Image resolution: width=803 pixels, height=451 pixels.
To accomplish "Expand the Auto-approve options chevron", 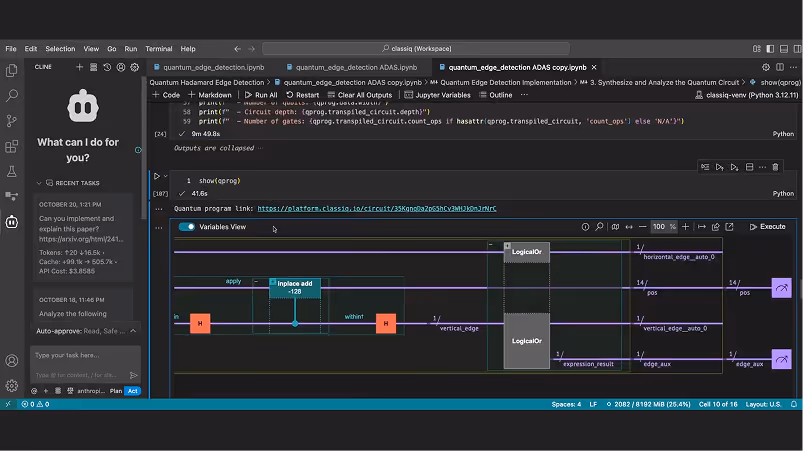I will coord(134,331).
